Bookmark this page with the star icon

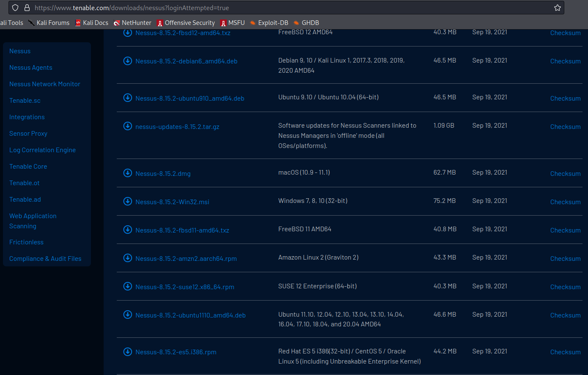pos(558,8)
